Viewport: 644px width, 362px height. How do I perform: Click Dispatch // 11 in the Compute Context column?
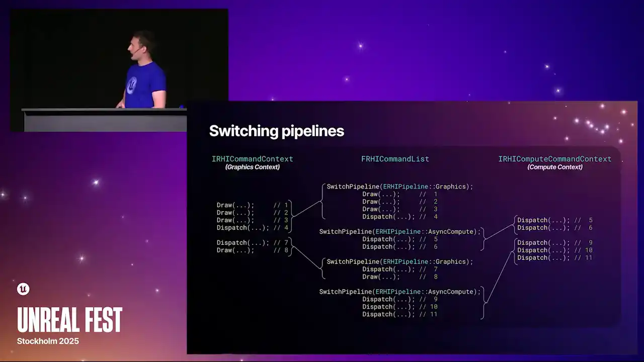554,258
